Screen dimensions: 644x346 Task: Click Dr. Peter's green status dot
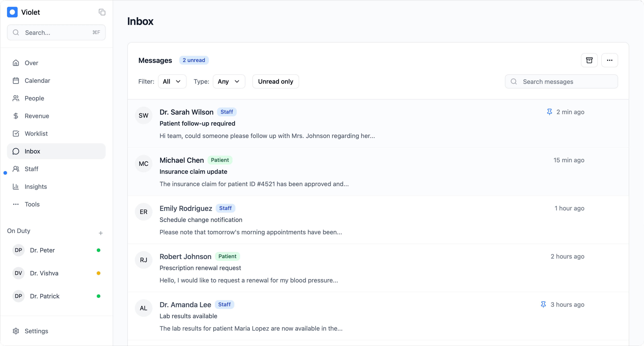(99, 250)
